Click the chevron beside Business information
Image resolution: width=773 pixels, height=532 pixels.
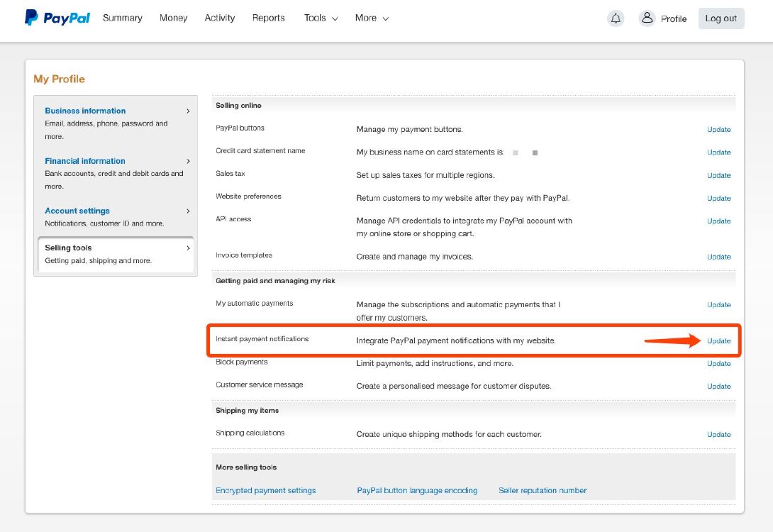tap(188, 111)
